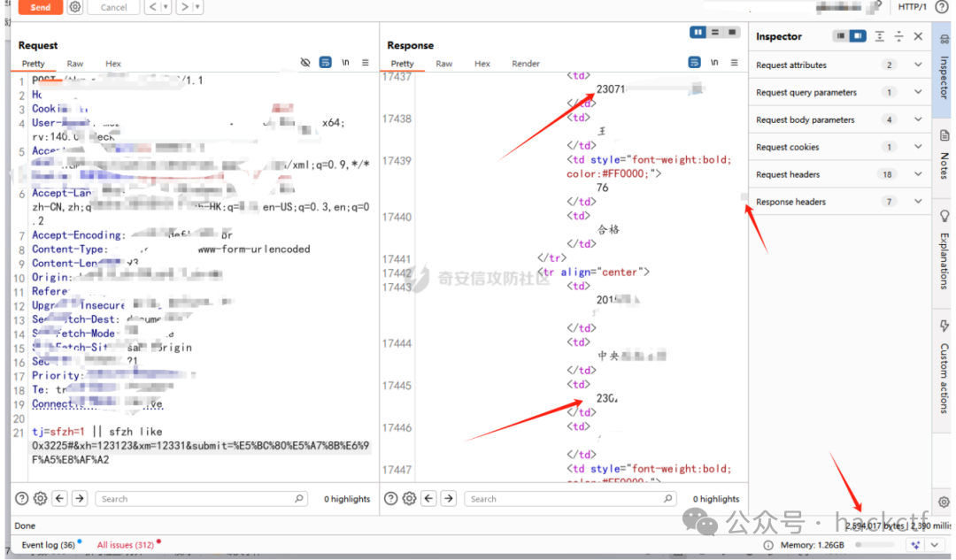The image size is (956, 560).
Task: Expand Request cookies section
Action: pyautogui.click(x=840, y=148)
